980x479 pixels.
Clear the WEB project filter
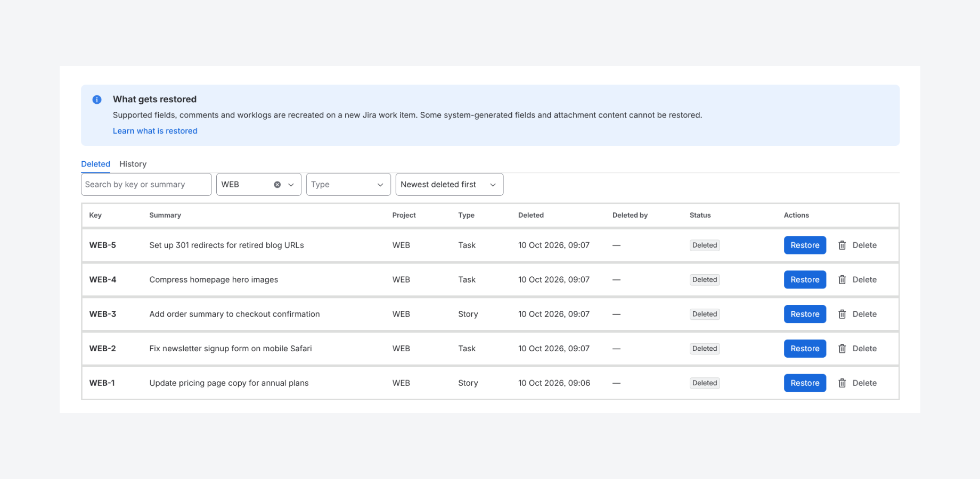pyautogui.click(x=277, y=185)
